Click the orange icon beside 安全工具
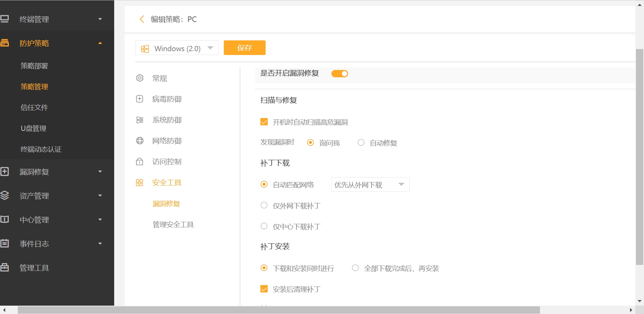 click(140, 182)
